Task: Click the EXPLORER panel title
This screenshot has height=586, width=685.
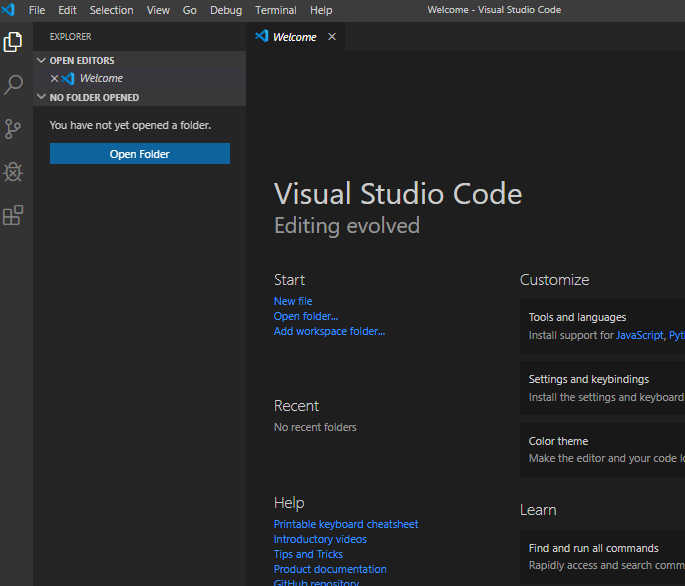Action: (x=70, y=37)
